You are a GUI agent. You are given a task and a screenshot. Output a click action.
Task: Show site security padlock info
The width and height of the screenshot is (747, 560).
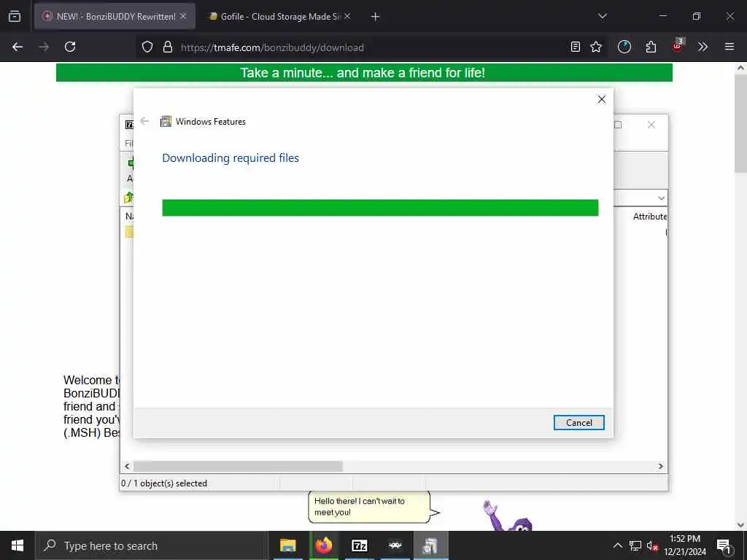tap(168, 47)
